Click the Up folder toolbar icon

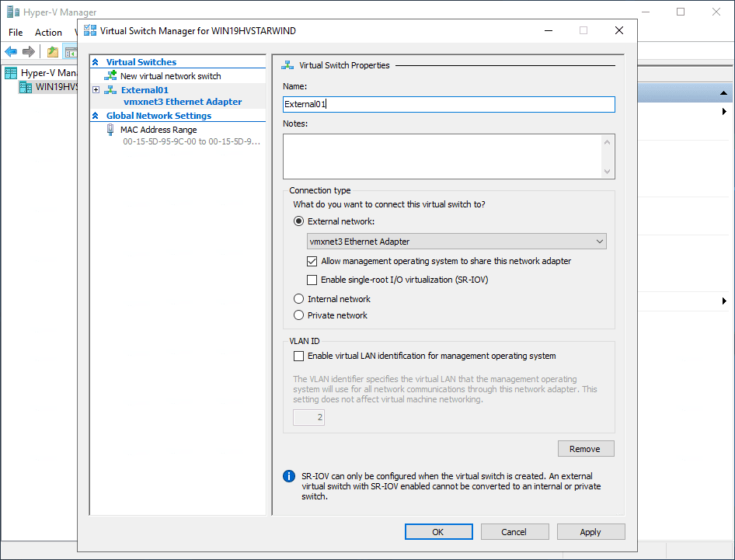pos(52,52)
